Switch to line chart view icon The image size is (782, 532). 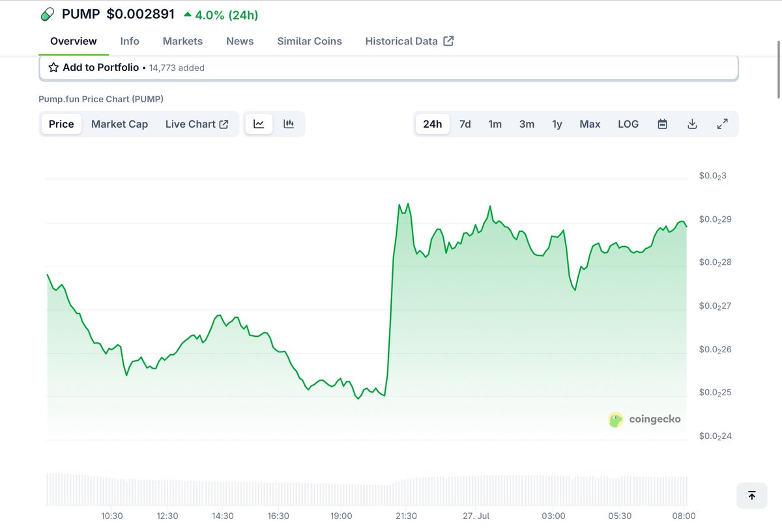[x=259, y=124]
